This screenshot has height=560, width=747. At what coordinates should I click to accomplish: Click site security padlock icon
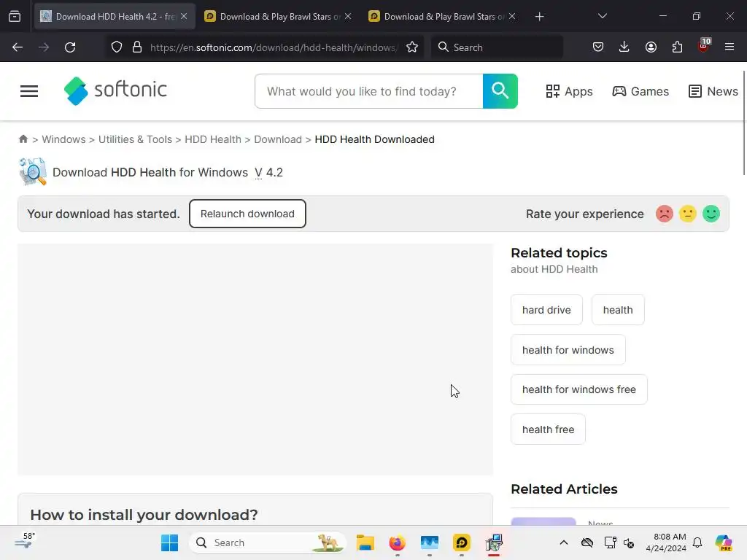[137, 47]
